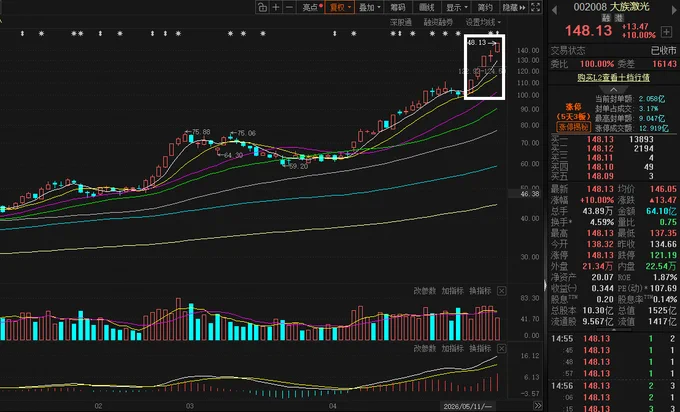Click the double-arrow icon at chart bottom

click(537, 406)
